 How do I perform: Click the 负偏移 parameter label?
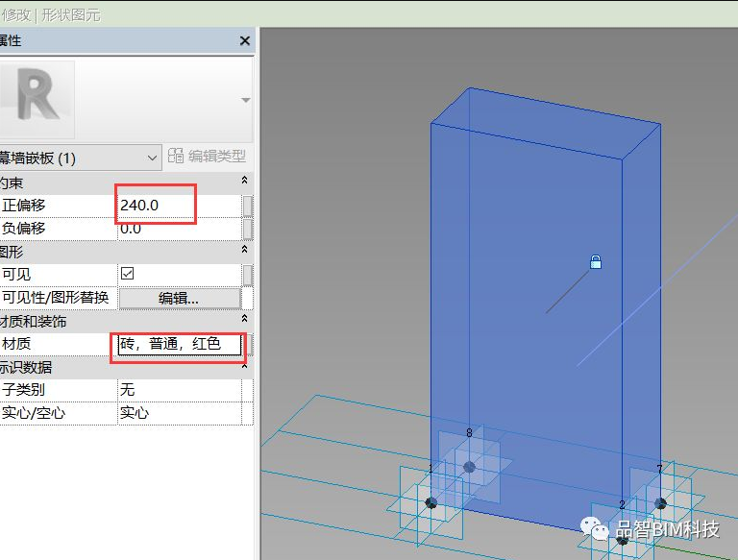click(24, 229)
